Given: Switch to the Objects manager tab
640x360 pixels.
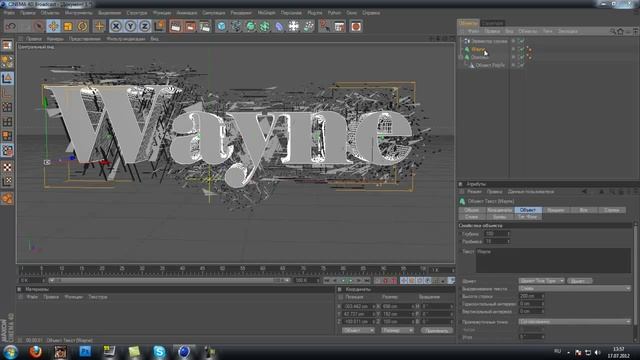Looking at the screenshot, I should click(x=468, y=23).
